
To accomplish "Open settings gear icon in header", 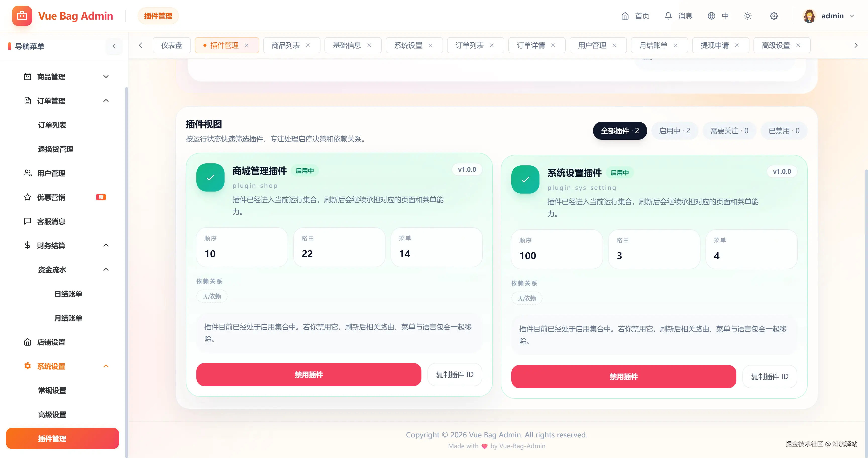I will click(774, 16).
